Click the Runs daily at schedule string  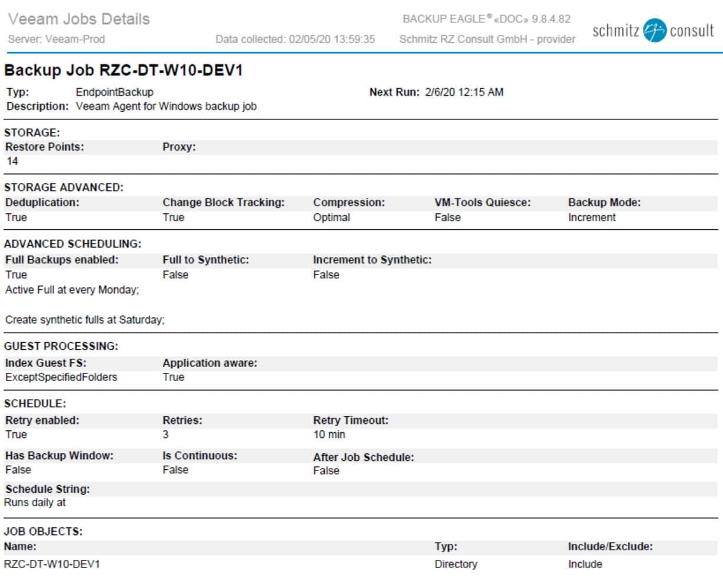point(35,503)
